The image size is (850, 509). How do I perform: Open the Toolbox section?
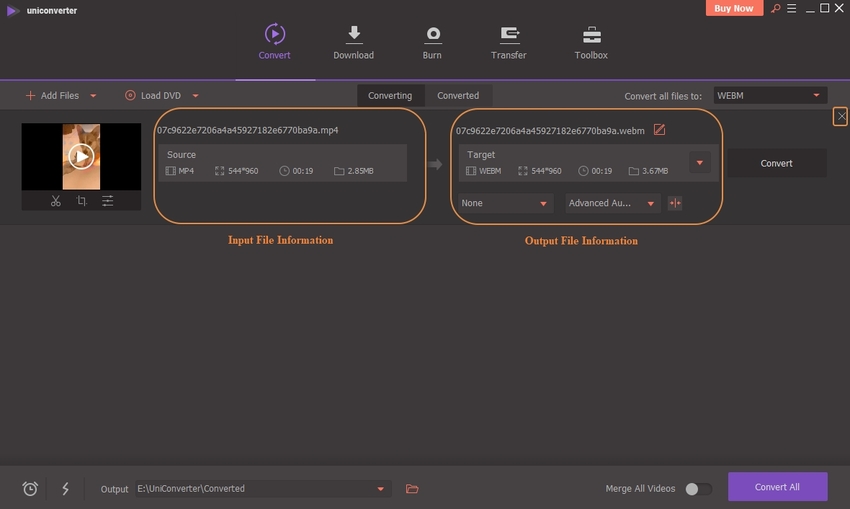coord(591,43)
